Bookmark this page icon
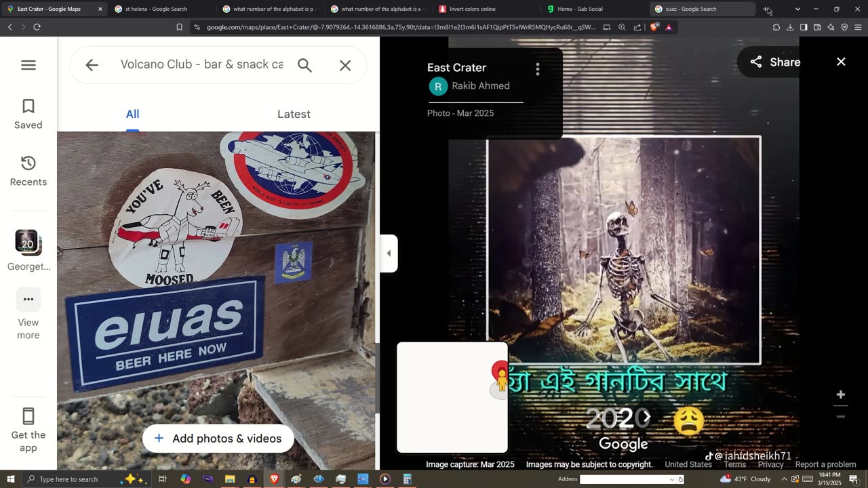The image size is (868, 488). [179, 27]
